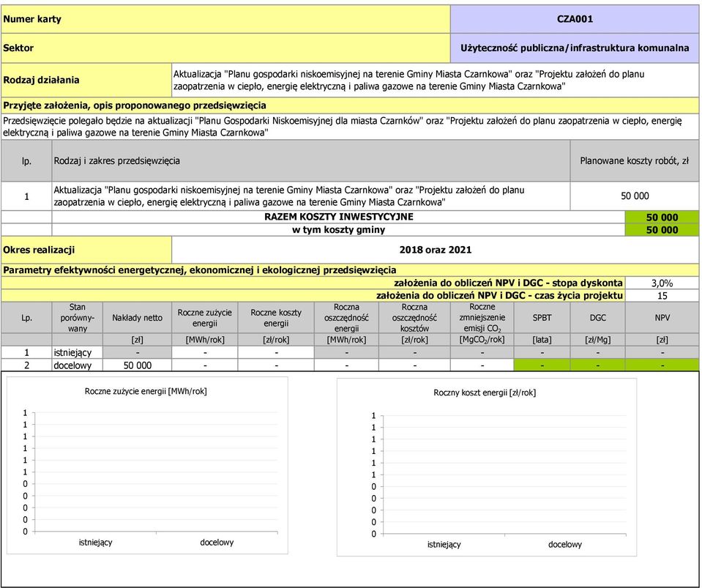Click the "Roczne zużycie energii" table column header
Screen dimensions: 702x588
coord(205,318)
